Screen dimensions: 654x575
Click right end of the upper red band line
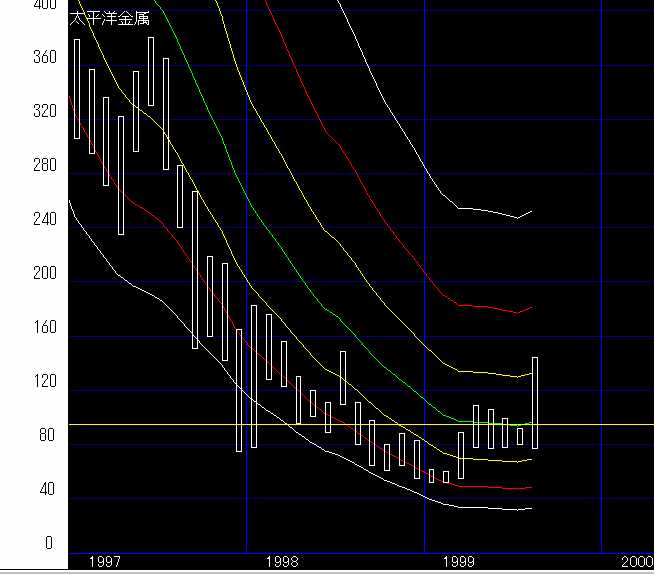tap(531, 307)
